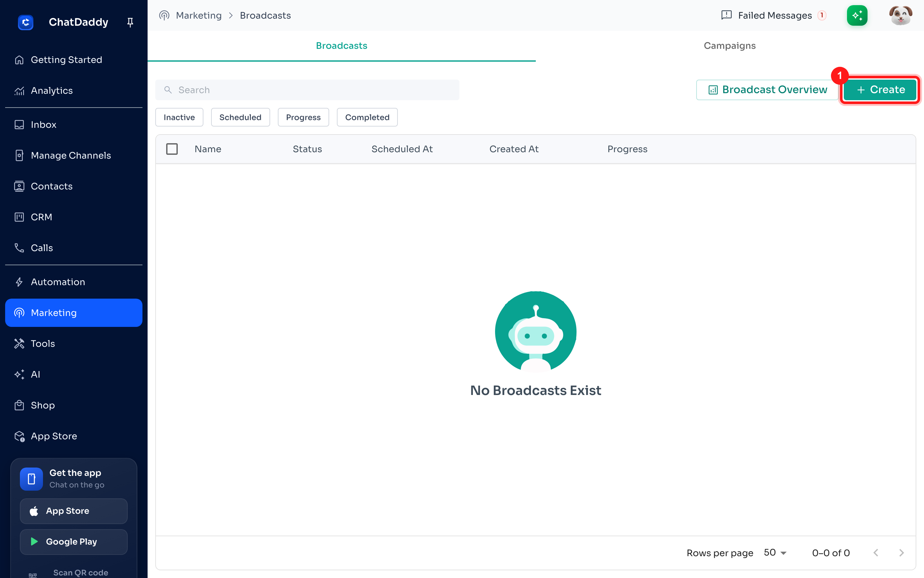Viewport: 924px width, 578px height.
Task: Open the Tools section
Action: point(74,343)
